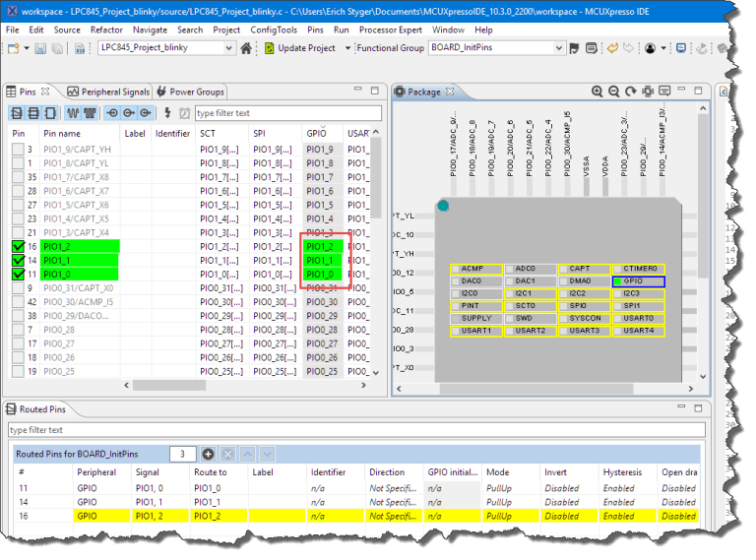Click the lightning bolt icon in Pins toolbar

[x=168, y=113]
